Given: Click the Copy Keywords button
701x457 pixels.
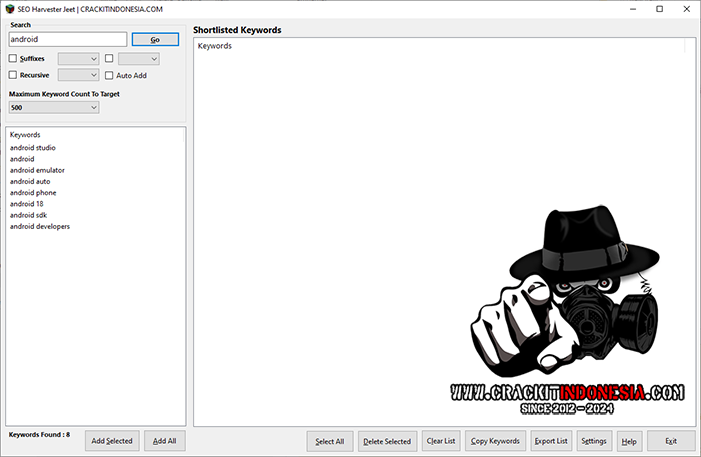Looking at the screenshot, I should click(x=495, y=441).
